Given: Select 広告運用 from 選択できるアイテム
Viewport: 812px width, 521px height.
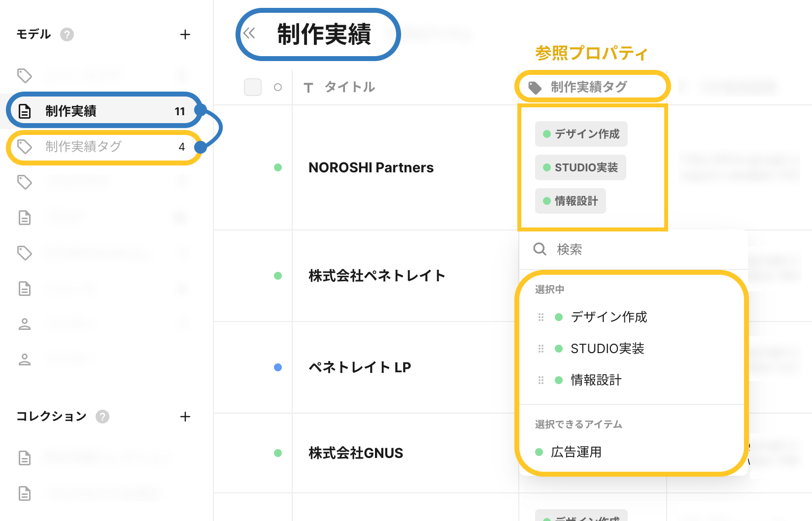Looking at the screenshot, I should [576, 452].
